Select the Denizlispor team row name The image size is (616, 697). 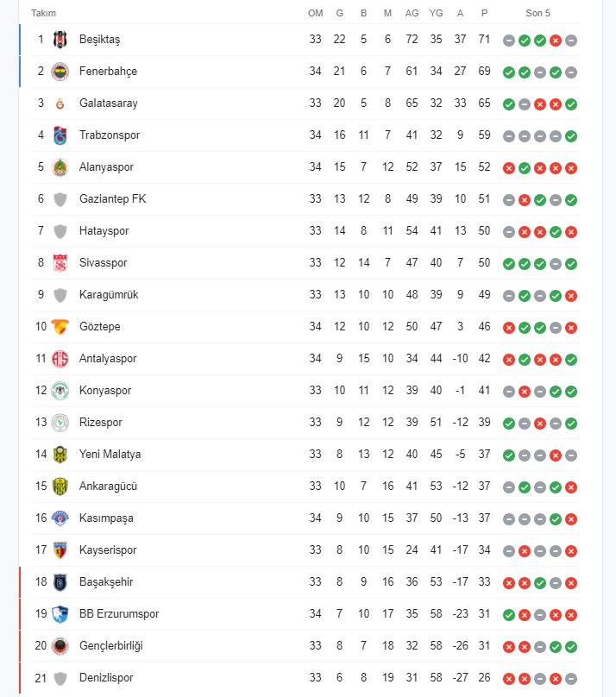pyautogui.click(x=106, y=678)
